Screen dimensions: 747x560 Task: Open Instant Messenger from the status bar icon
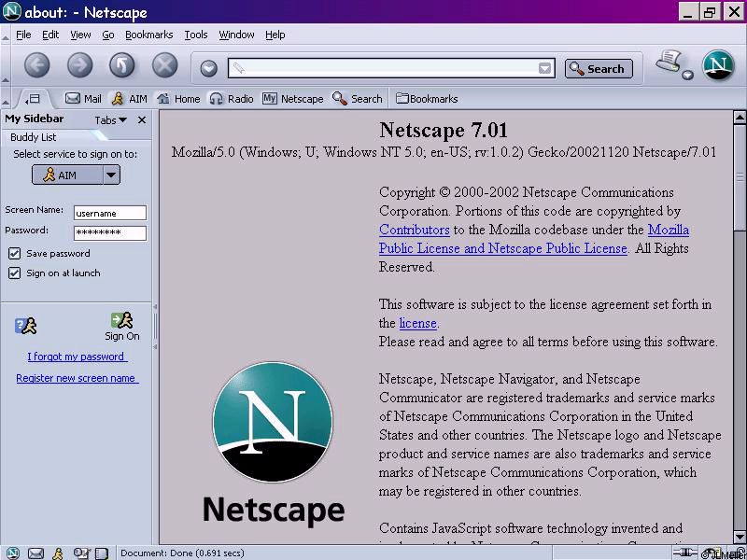(x=58, y=553)
